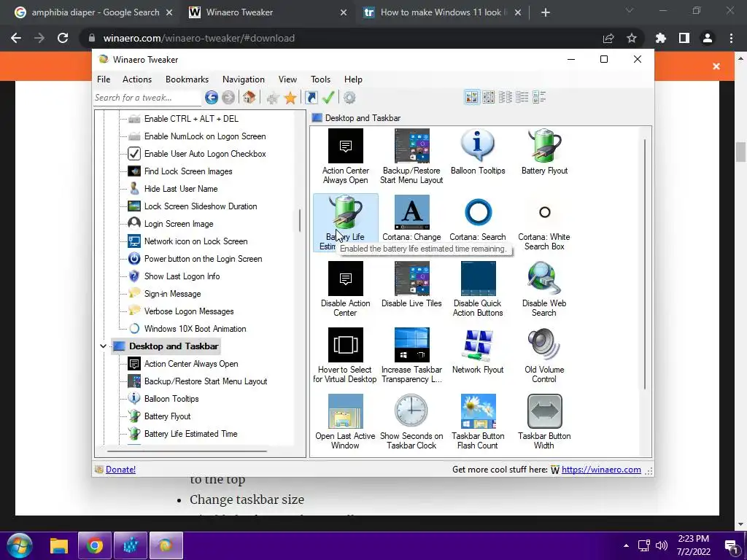Click the green checkmark toolbar icon

[328, 98]
